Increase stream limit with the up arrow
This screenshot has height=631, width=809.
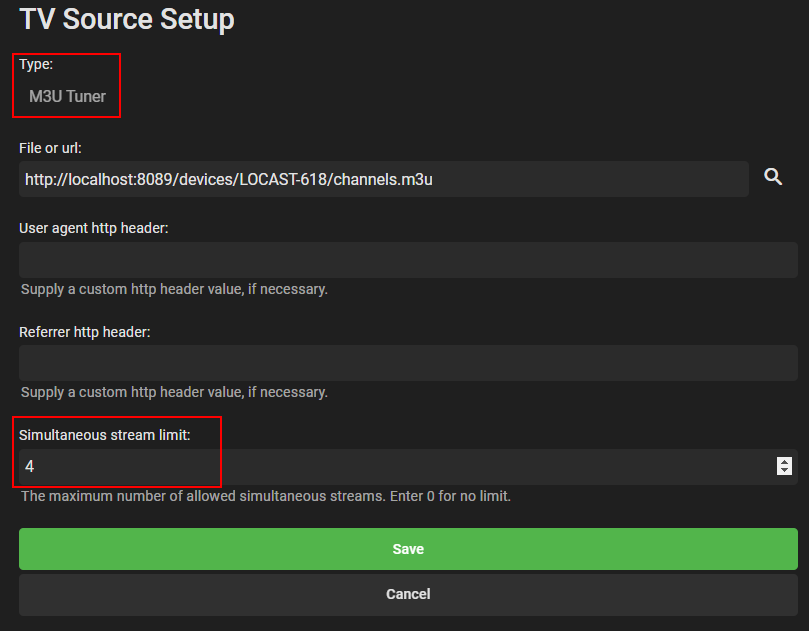(x=785, y=461)
